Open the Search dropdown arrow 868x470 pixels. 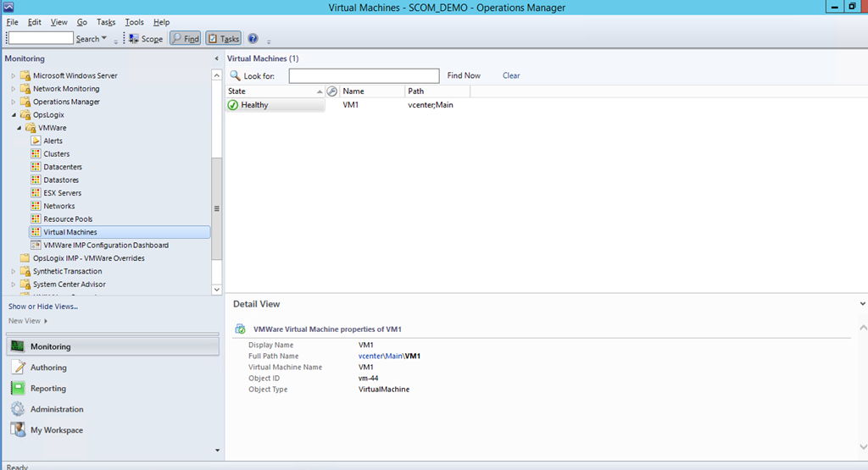[104, 39]
